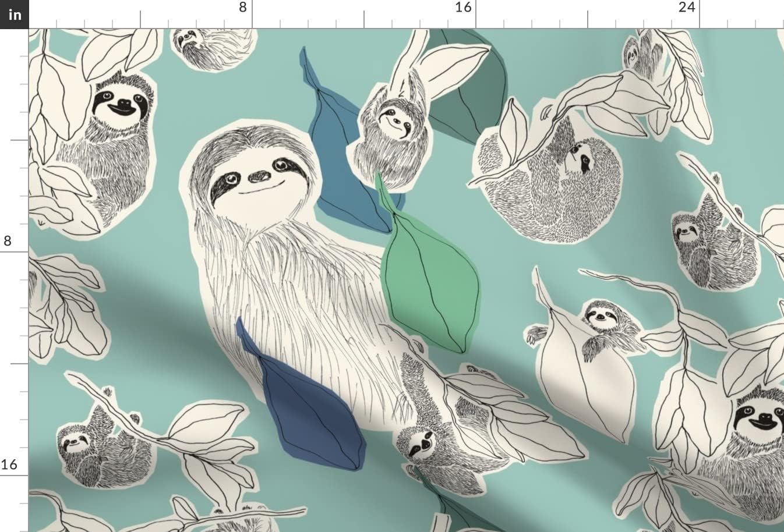Click the tiny sloth in top right leaves
This screenshot has height=532, width=784.
(x=638, y=55)
